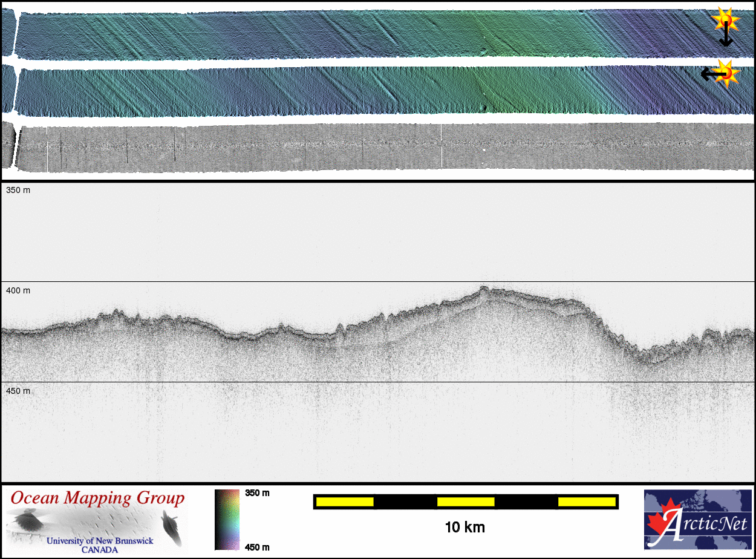Click the rightmost yellow segment of the scale bar

pos(586,502)
